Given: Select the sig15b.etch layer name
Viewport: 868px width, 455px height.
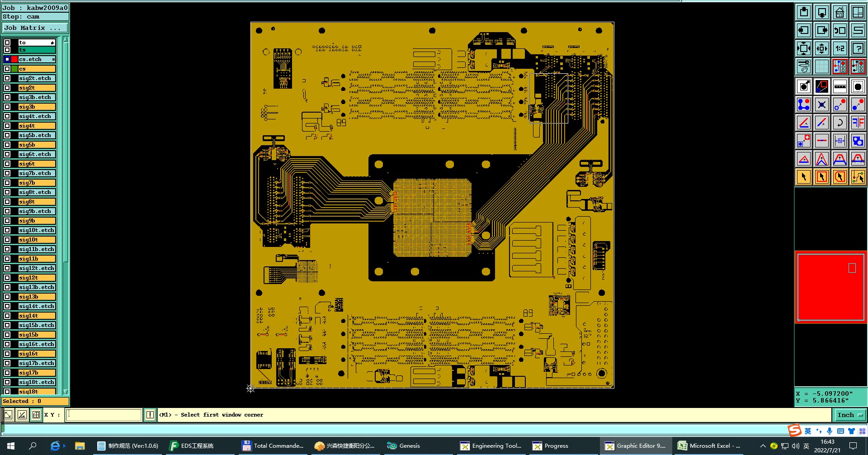Looking at the screenshot, I should (37, 325).
